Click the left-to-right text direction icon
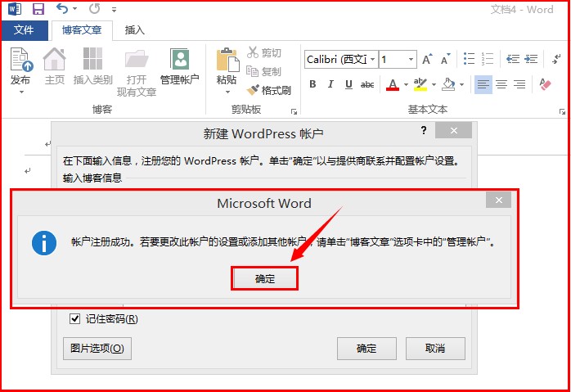 (557, 58)
